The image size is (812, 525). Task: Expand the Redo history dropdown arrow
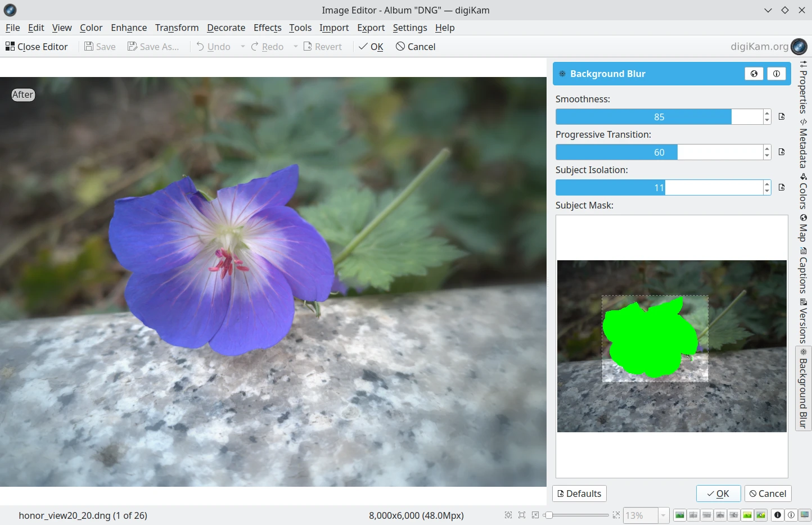(295, 47)
